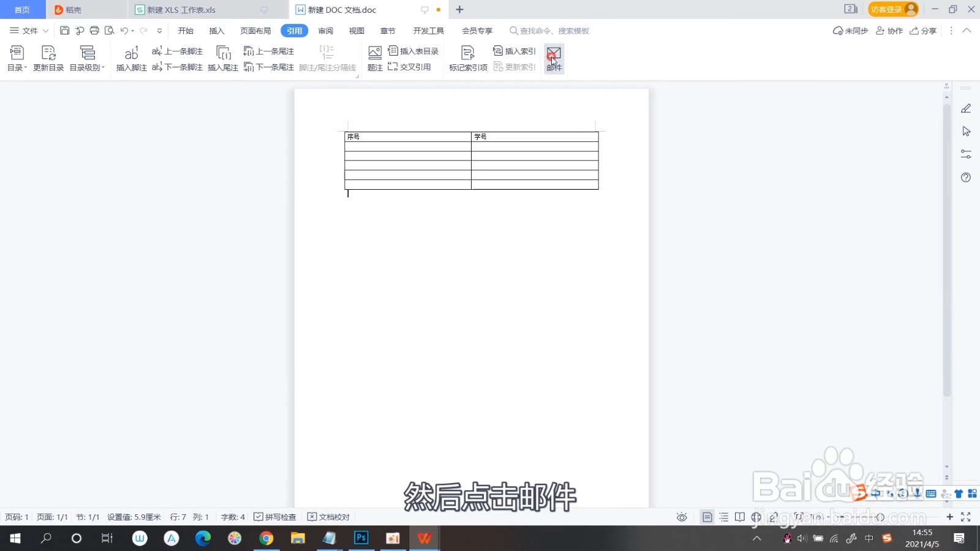Open the 章节 ribbon tab
The height and width of the screenshot is (551, 980).
[x=388, y=31]
